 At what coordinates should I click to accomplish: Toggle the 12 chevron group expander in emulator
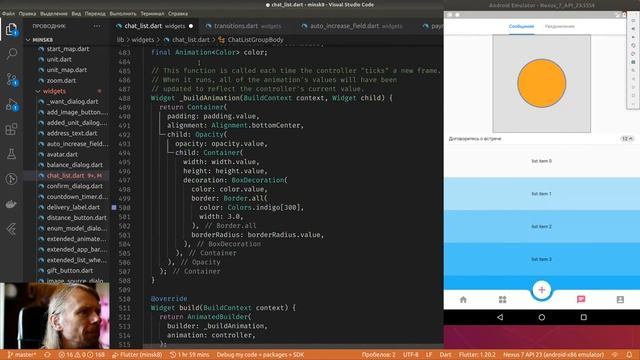point(627,139)
